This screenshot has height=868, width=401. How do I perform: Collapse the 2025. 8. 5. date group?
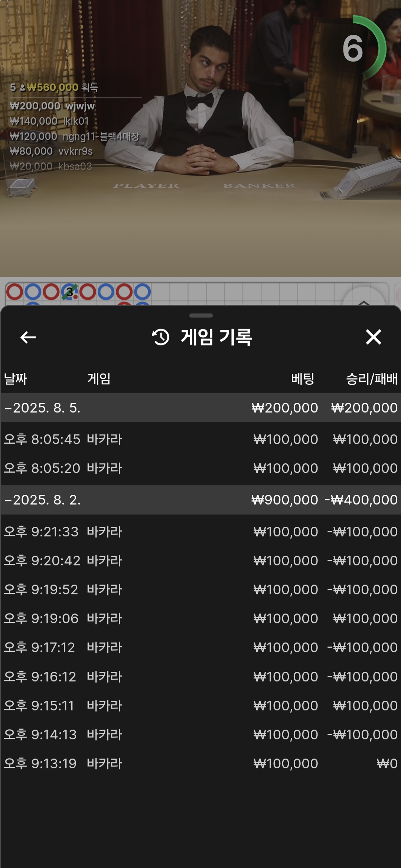[x=200, y=408]
